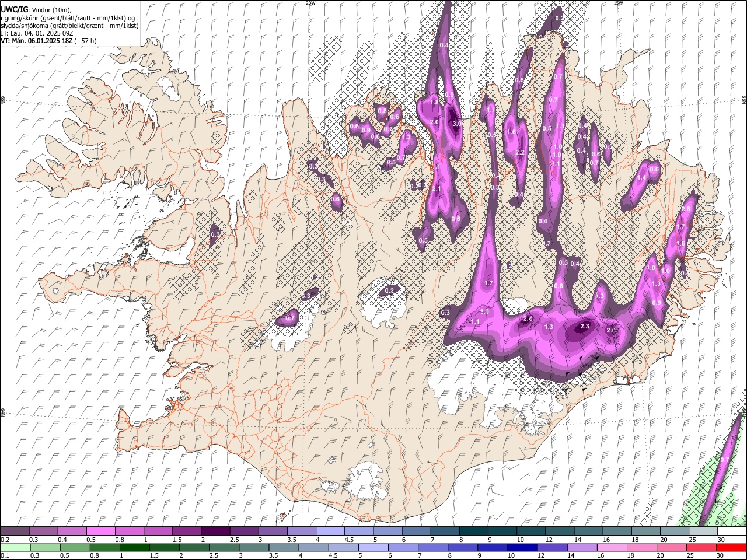This screenshot has width=747, height=560.
Task: Select the lower scale swatch starting at 6
Action: coord(402,547)
